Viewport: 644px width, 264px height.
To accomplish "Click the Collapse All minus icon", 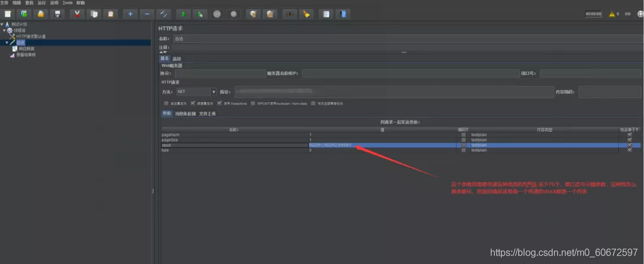I will [x=147, y=14].
